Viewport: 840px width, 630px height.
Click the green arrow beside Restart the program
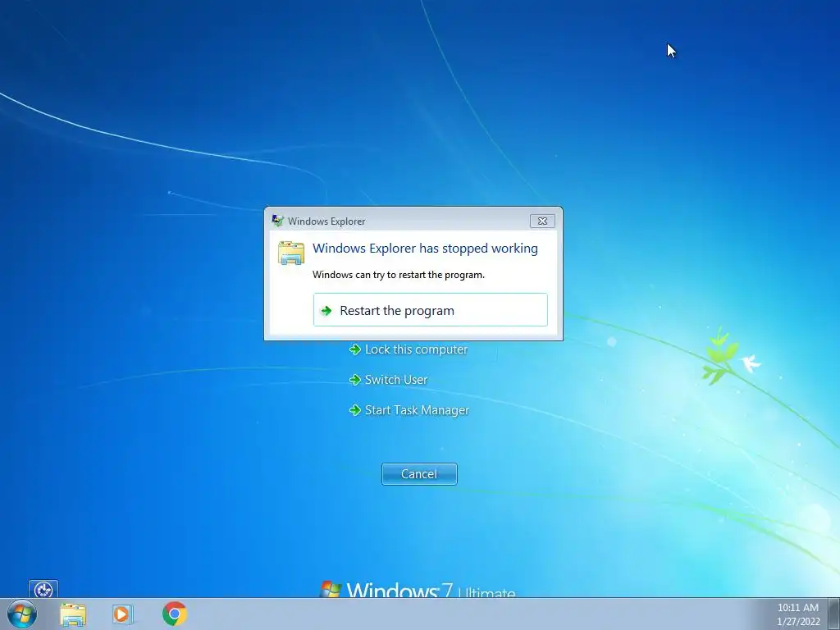pyautogui.click(x=326, y=311)
